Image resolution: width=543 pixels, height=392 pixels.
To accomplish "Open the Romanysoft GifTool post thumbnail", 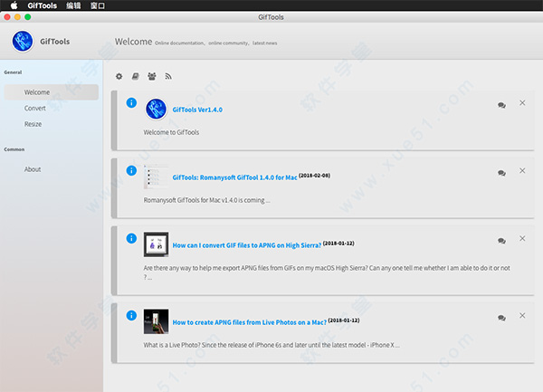I will [157, 177].
